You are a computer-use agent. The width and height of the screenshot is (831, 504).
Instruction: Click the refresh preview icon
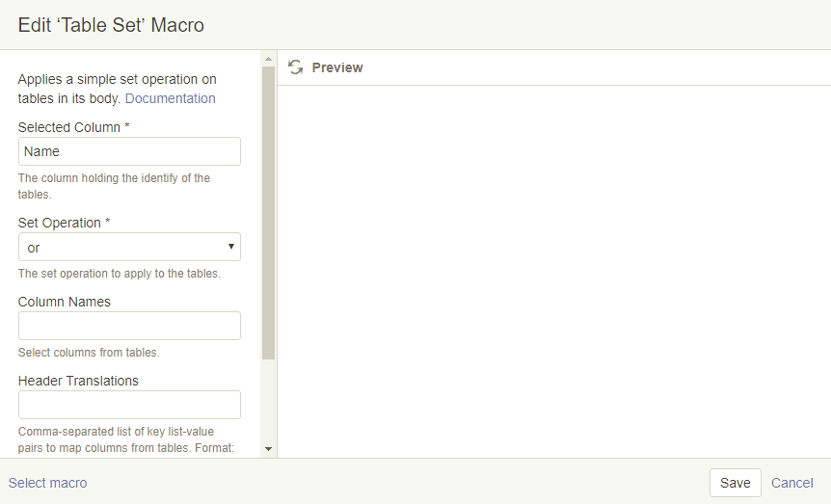[296, 67]
